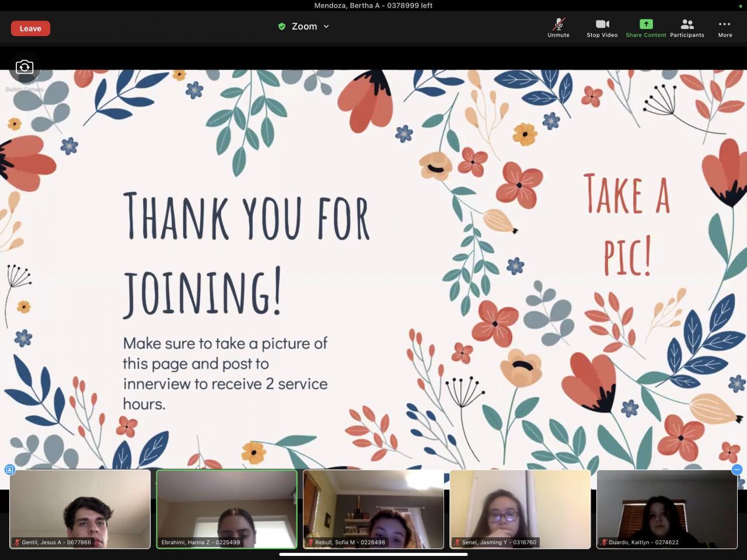Open Share Content
747x560 pixels.
(x=645, y=27)
